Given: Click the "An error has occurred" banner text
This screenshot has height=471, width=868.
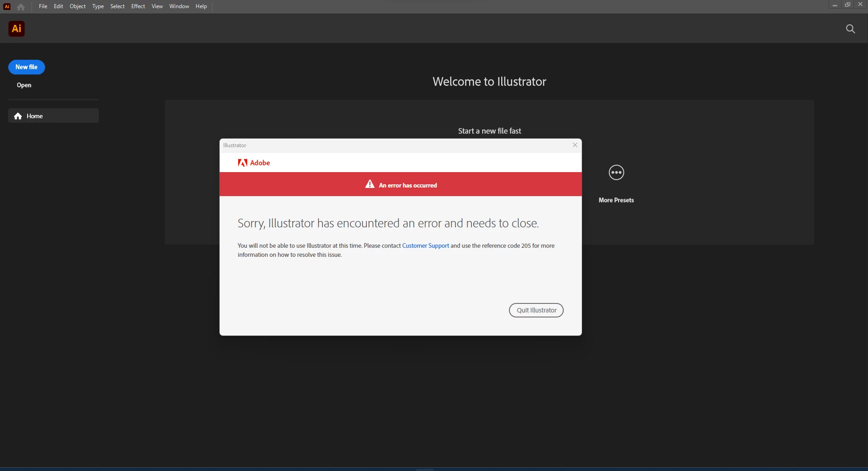Looking at the screenshot, I should (x=408, y=185).
